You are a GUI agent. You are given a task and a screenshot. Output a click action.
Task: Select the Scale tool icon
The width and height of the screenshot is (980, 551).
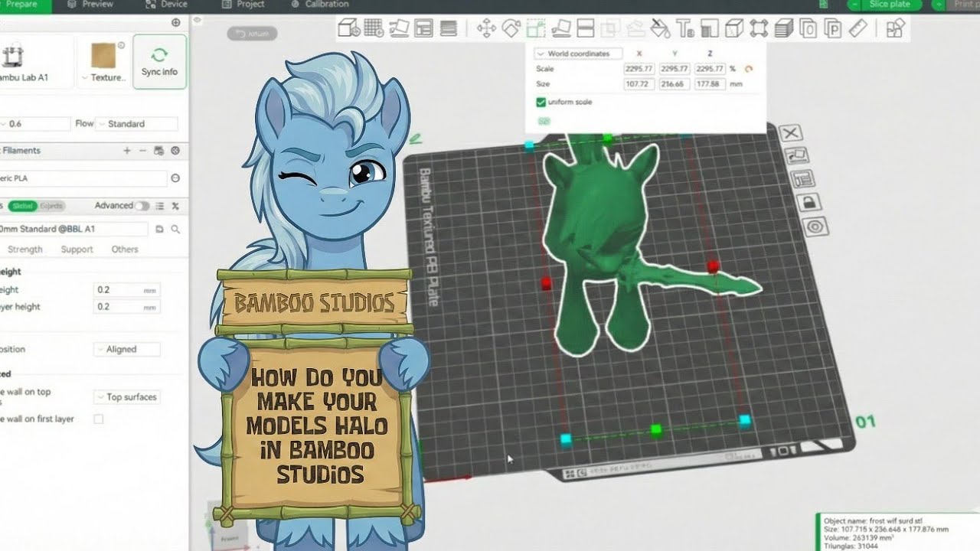536,29
